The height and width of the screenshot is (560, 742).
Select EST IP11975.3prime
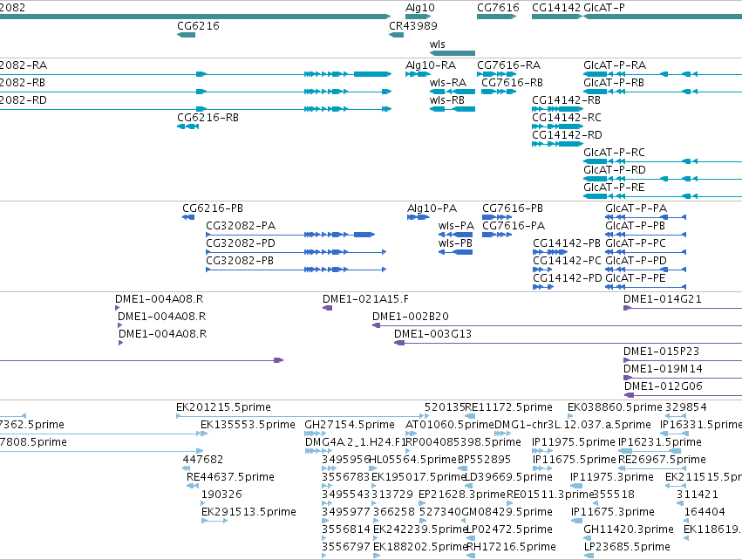612,478
